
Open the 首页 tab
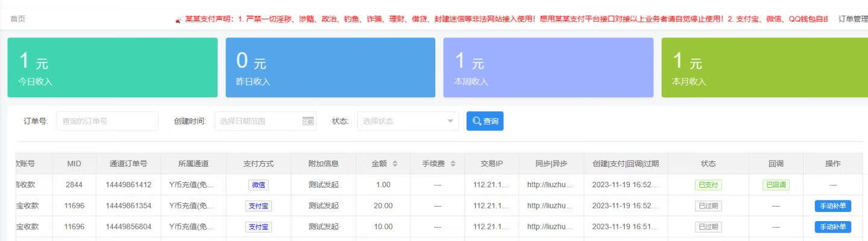pos(17,19)
